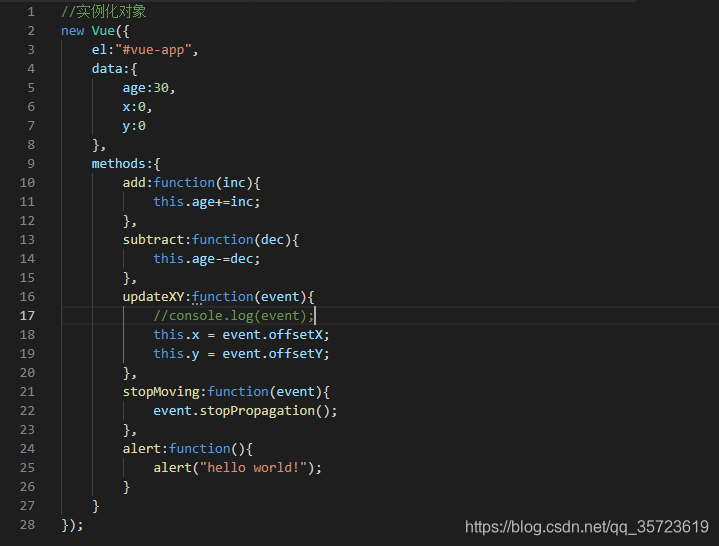Click line number 1 in the gutter
Viewport: 719px width, 546px height.
pos(31,11)
